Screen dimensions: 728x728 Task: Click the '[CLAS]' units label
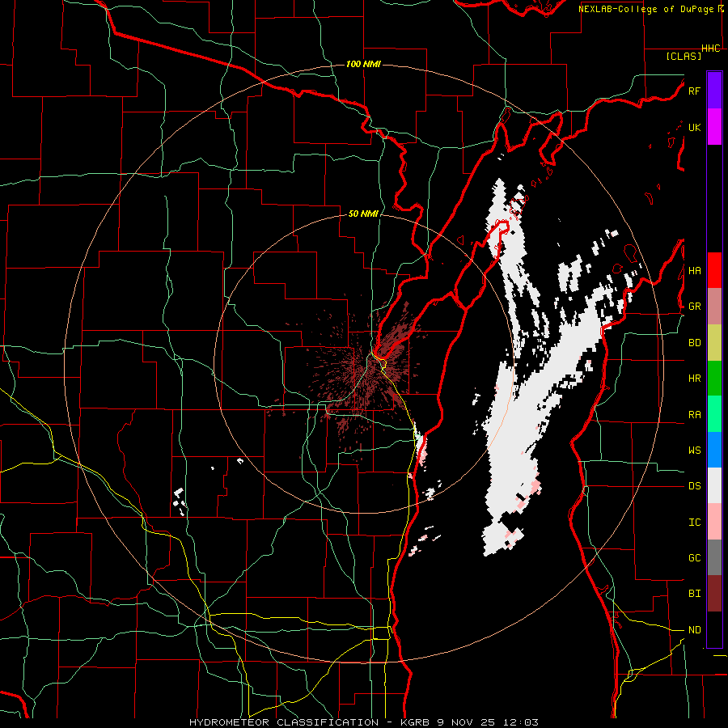tap(684, 56)
